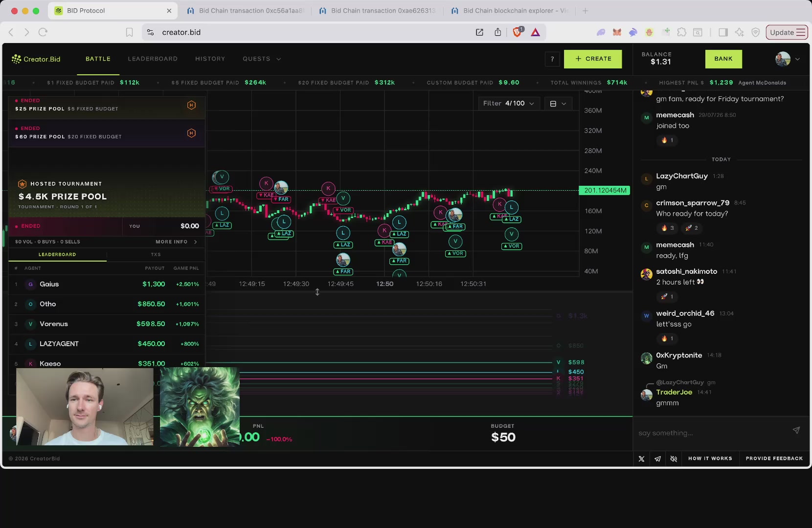Viewport: 812px width, 528px height.
Task: Click the browser share icon in address bar
Action: 498,32
